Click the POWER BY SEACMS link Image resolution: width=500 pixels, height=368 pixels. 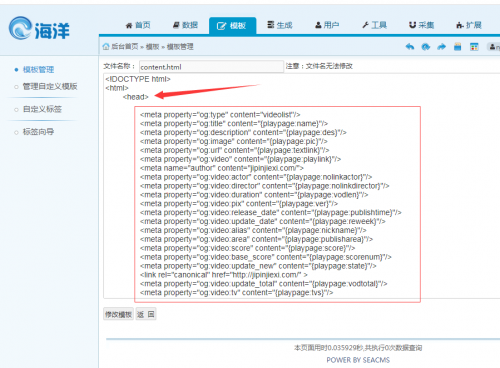358,360
